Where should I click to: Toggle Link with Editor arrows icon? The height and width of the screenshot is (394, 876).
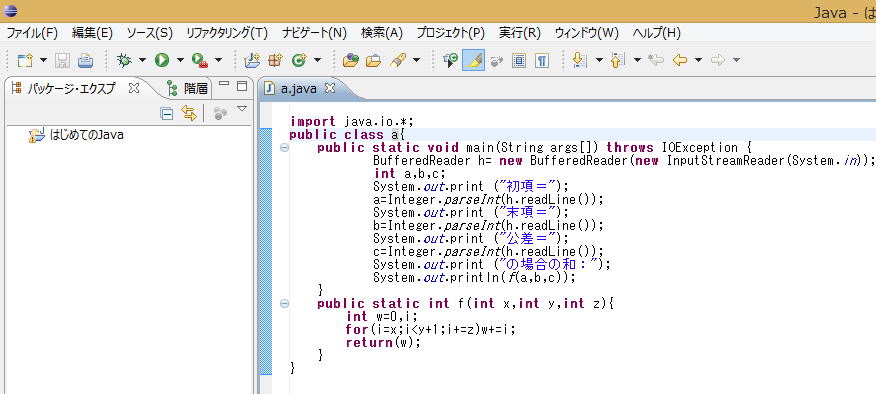189,113
